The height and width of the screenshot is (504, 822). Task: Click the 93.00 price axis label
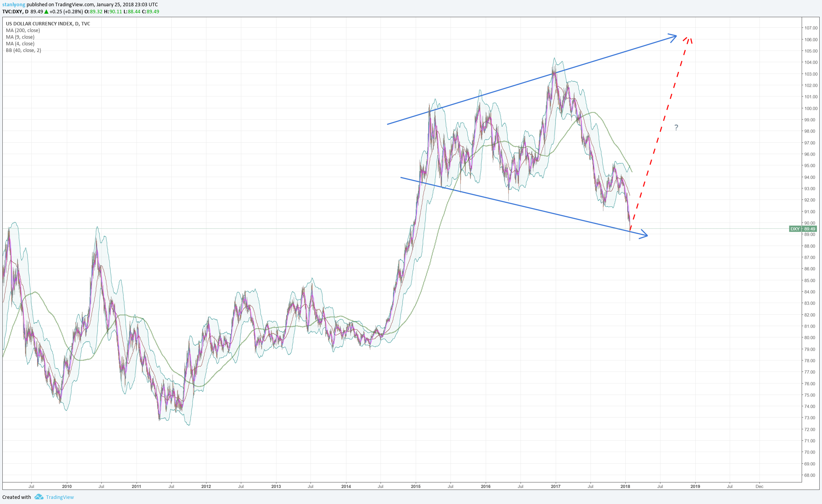(810, 188)
